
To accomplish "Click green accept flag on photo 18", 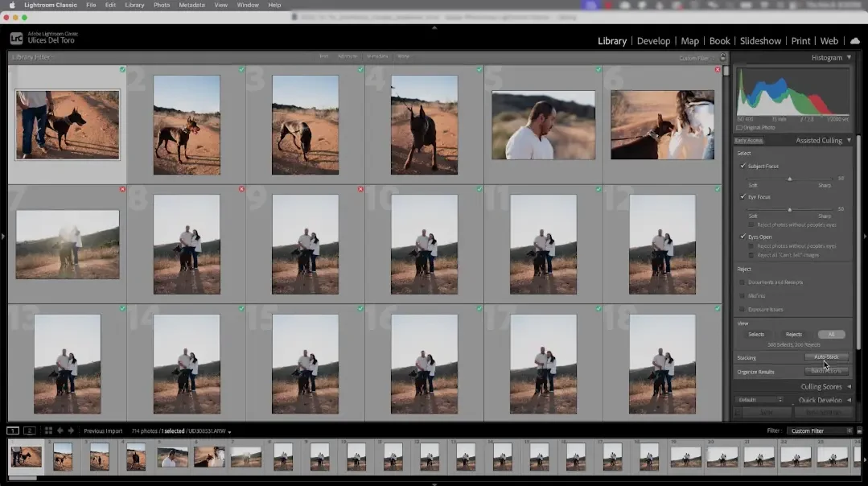I will [x=718, y=308].
